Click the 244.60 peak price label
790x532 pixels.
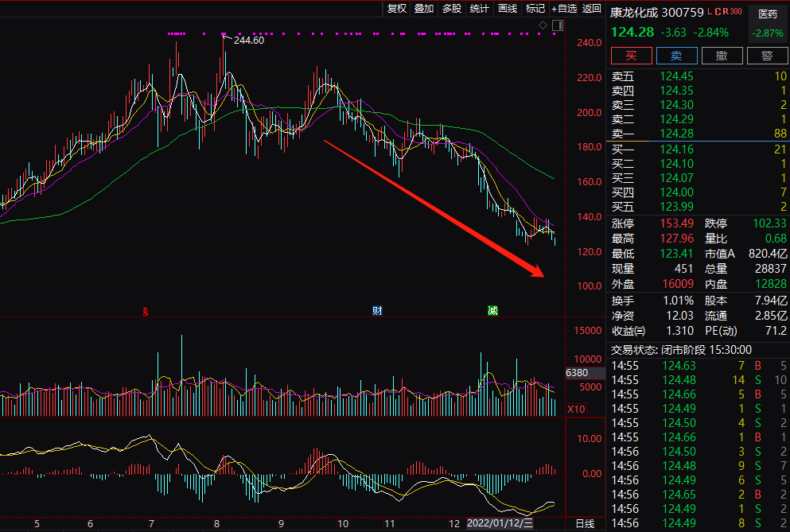248,40
